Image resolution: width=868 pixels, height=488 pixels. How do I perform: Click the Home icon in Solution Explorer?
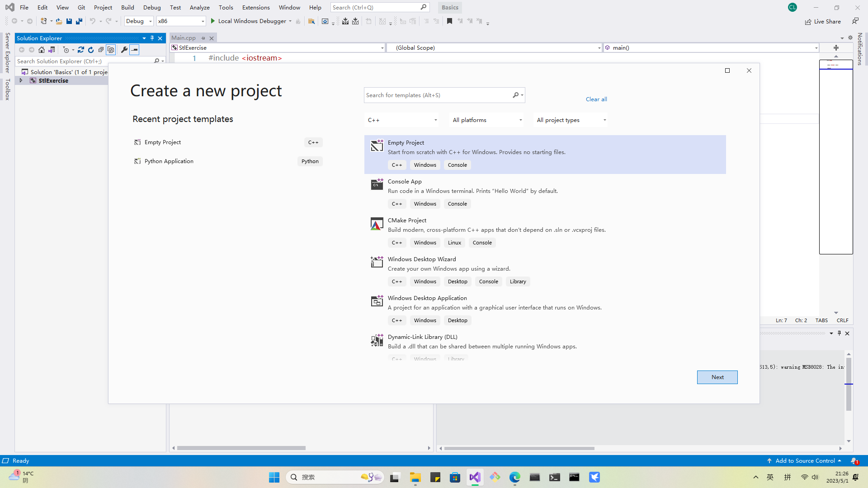(42, 50)
